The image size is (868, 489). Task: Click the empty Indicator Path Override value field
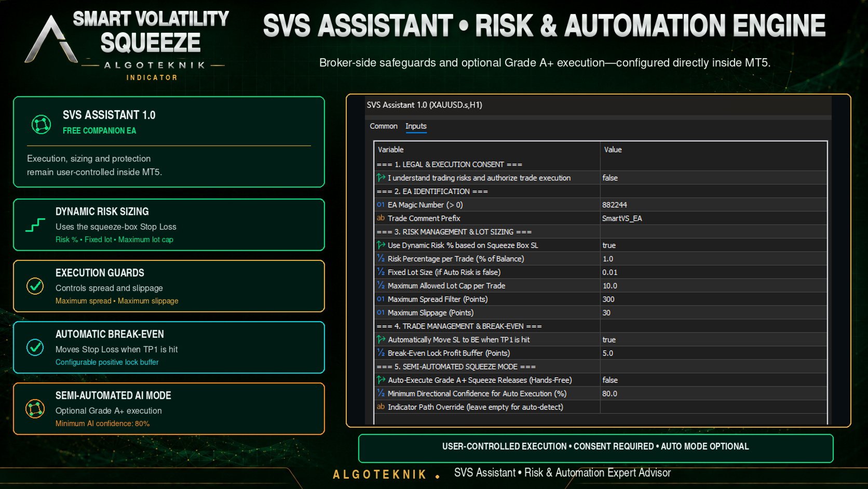[x=713, y=407]
